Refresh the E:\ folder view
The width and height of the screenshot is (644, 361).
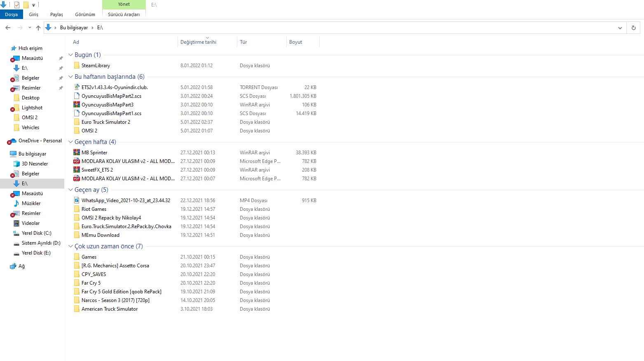[634, 28]
